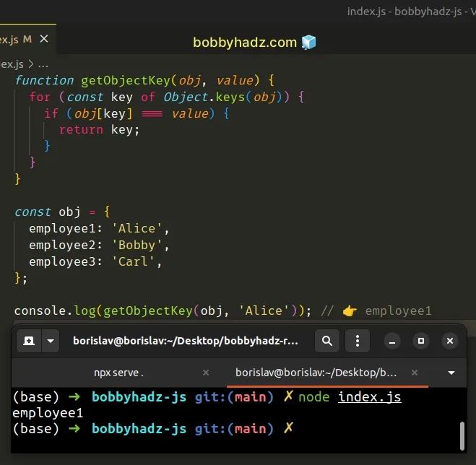Click the const obj declaration
Screen dimensions: 476x465
(62, 212)
